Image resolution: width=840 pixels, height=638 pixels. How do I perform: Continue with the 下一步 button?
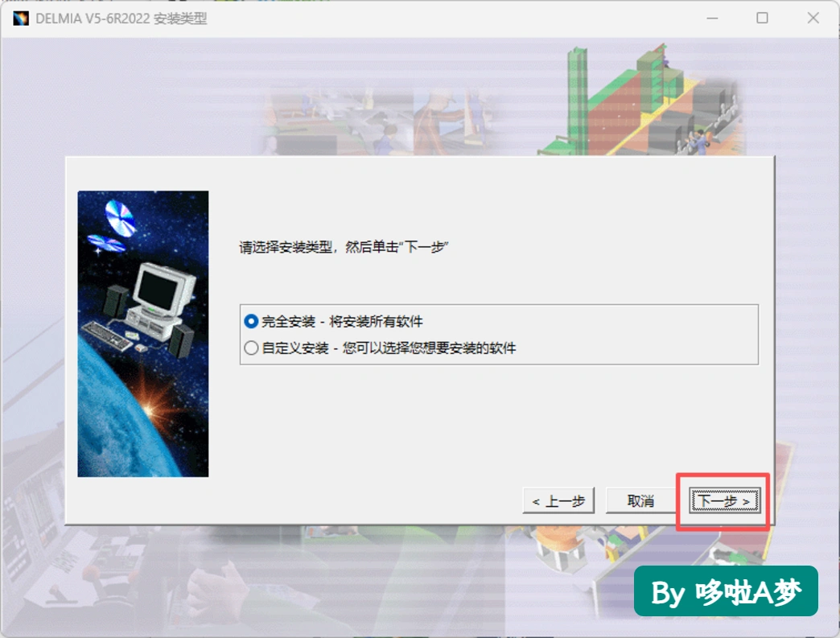tap(724, 501)
